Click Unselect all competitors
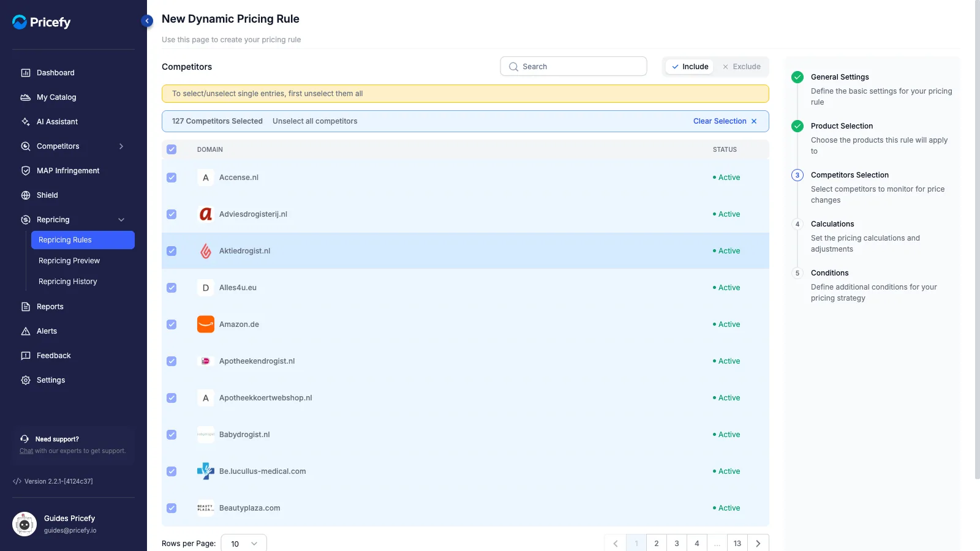Screen dimensions: 980x551 [315, 121]
